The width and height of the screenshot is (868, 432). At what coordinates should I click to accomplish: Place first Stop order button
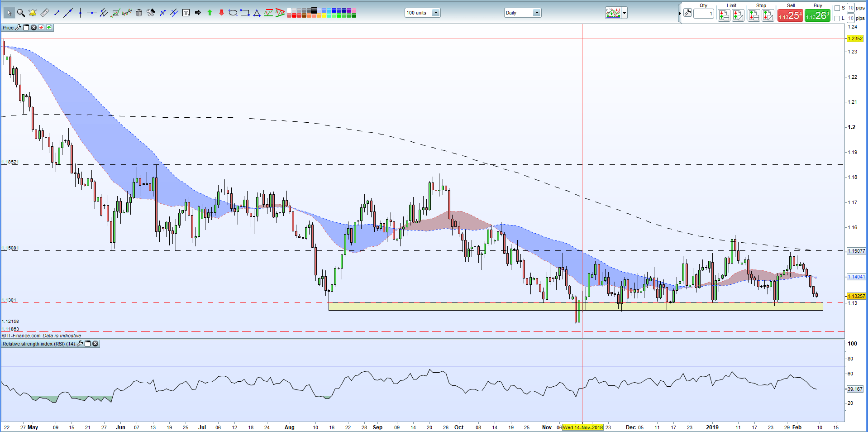click(754, 15)
